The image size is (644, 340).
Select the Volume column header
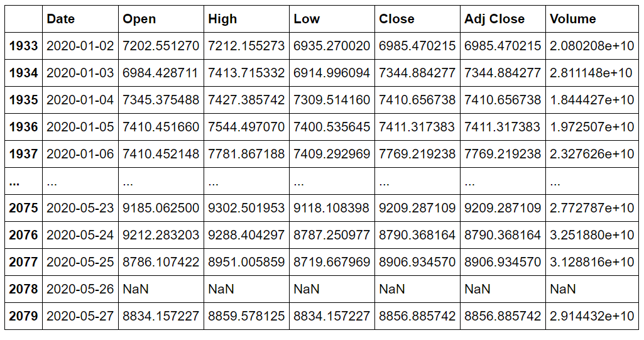click(572, 19)
